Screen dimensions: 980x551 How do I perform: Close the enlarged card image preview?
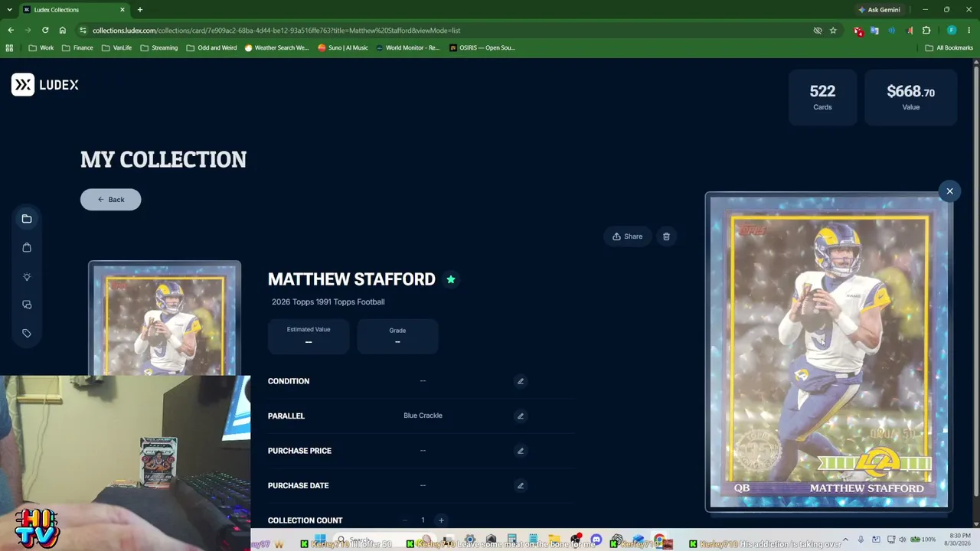tap(949, 191)
